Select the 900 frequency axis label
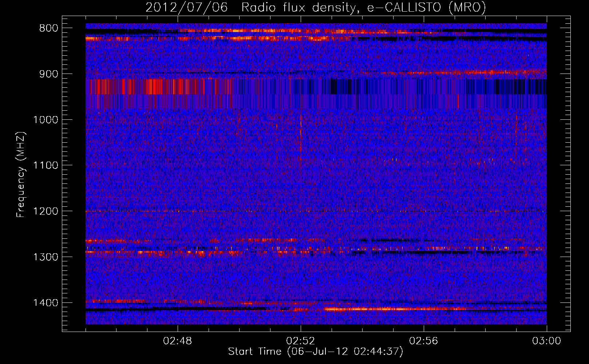 [x=49, y=74]
